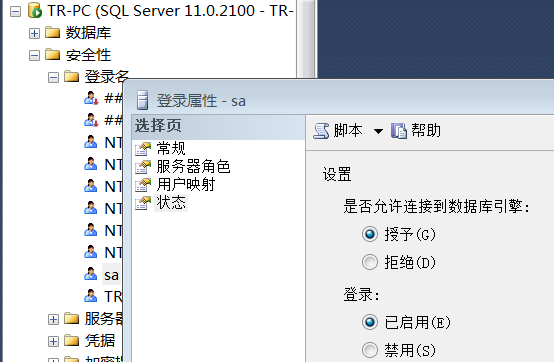Click the TR-PC server node icon
This screenshot has height=362, width=554.
[x=35, y=11]
